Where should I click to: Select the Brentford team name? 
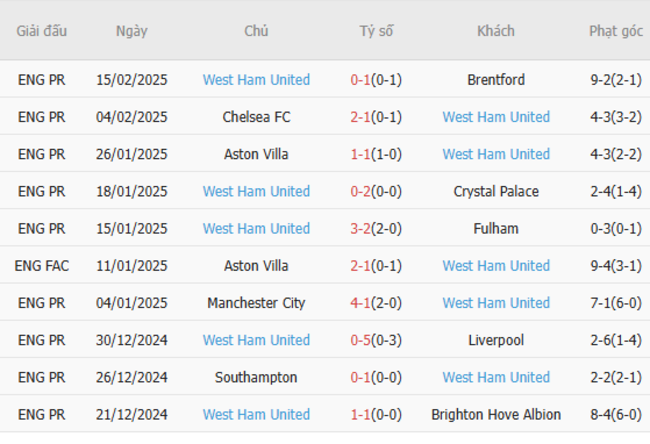[x=496, y=80]
